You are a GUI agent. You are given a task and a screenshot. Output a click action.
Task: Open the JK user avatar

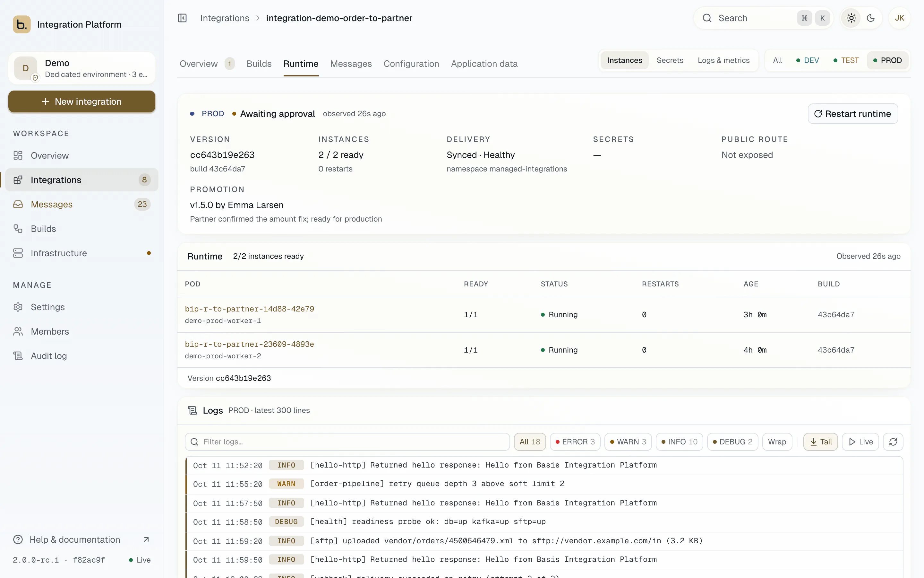point(900,18)
